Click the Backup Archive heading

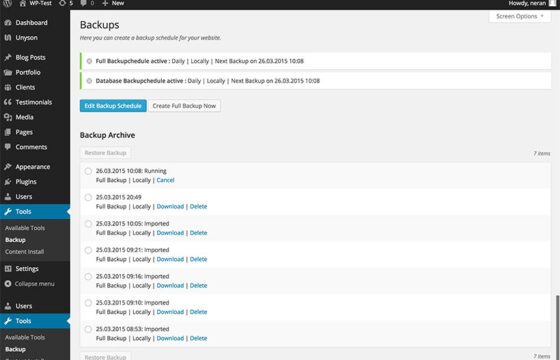pos(108,135)
